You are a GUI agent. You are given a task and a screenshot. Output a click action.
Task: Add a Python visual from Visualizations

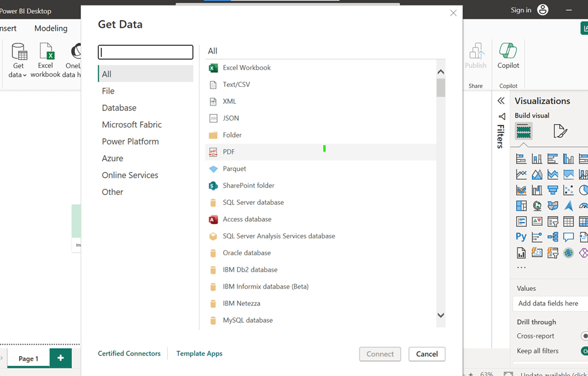(521, 237)
